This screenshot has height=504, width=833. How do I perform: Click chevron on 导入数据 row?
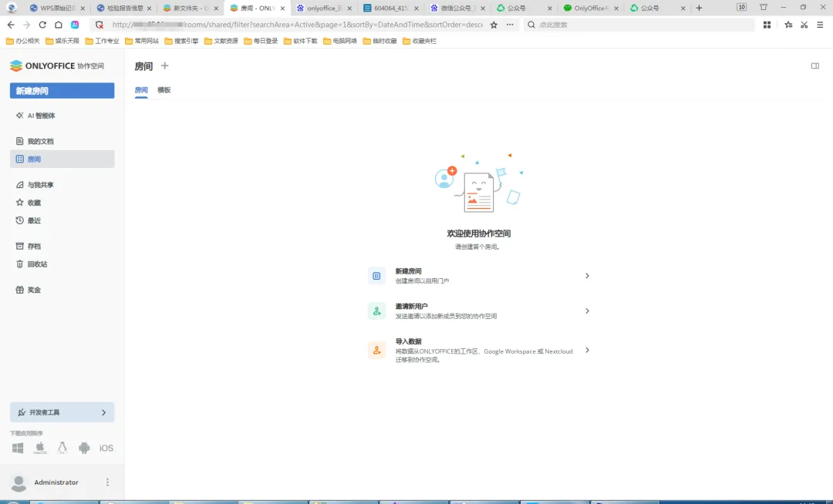[587, 350]
